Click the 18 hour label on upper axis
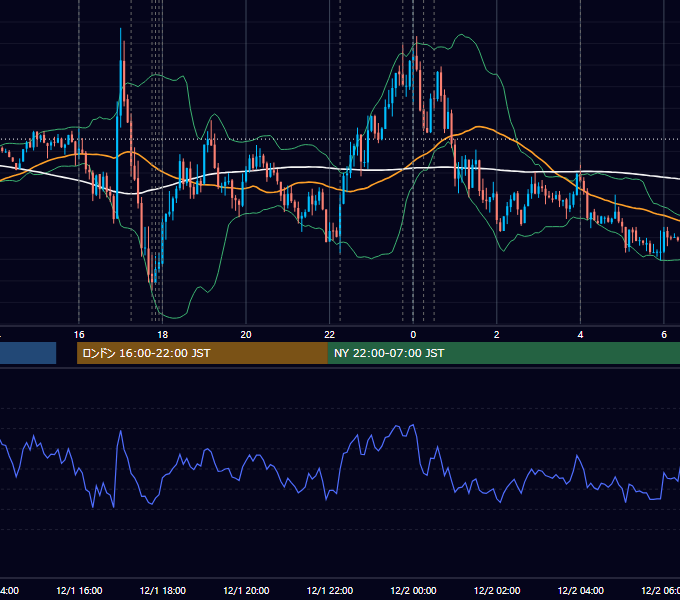Viewport: 680px width, 600px height. (162, 335)
